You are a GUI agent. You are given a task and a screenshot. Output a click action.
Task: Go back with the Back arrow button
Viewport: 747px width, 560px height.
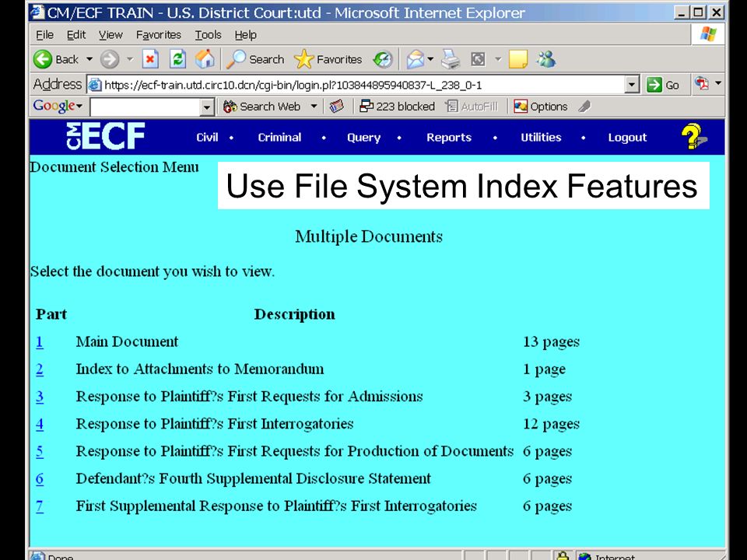[x=56, y=60]
